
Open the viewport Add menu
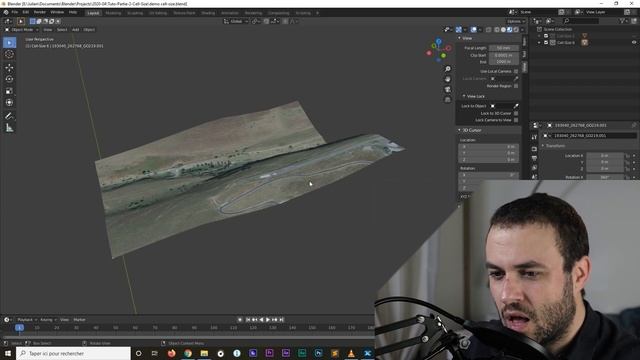(x=76, y=30)
